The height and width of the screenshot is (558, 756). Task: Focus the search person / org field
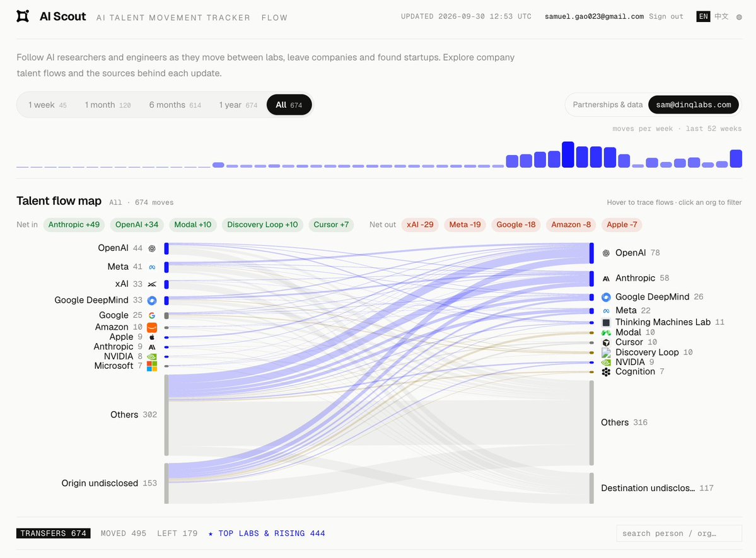point(679,533)
